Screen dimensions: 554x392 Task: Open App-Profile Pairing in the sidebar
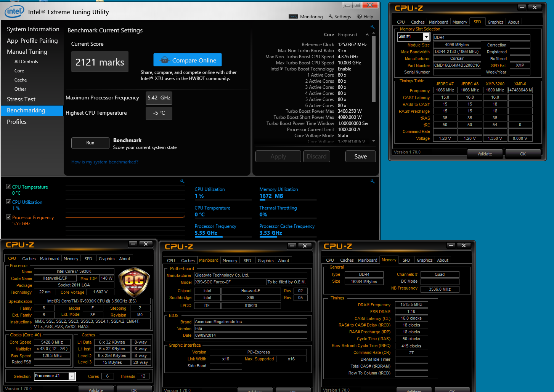point(32,40)
